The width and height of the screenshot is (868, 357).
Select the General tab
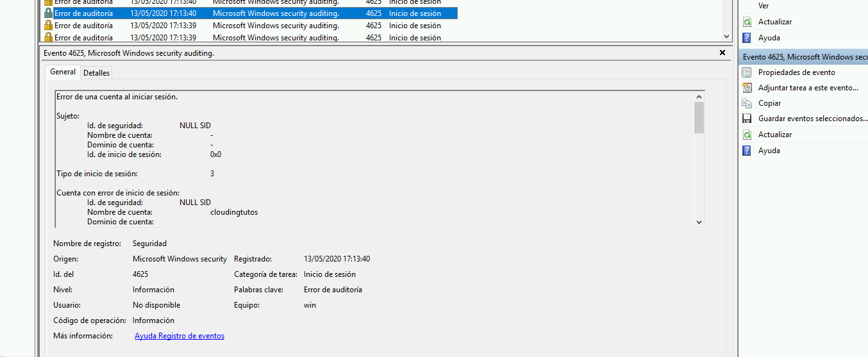[x=63, y=72]
